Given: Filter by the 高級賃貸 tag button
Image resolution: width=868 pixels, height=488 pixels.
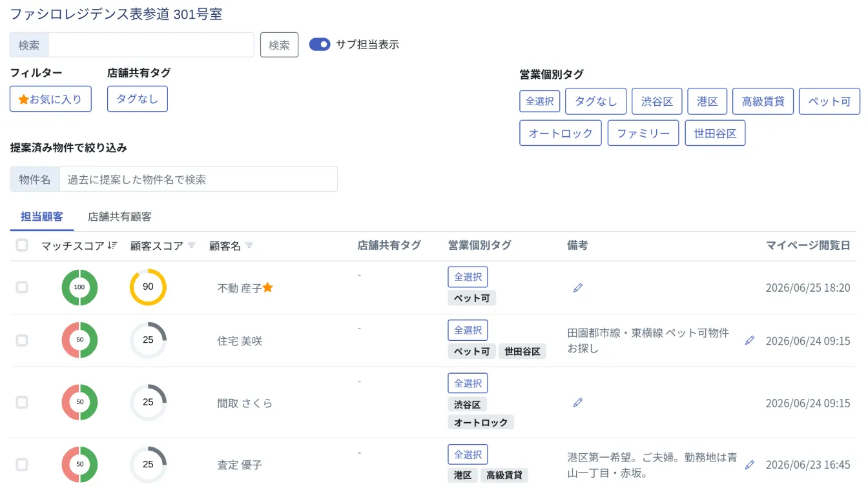Looking at the screenshot, I should point(763,101).
